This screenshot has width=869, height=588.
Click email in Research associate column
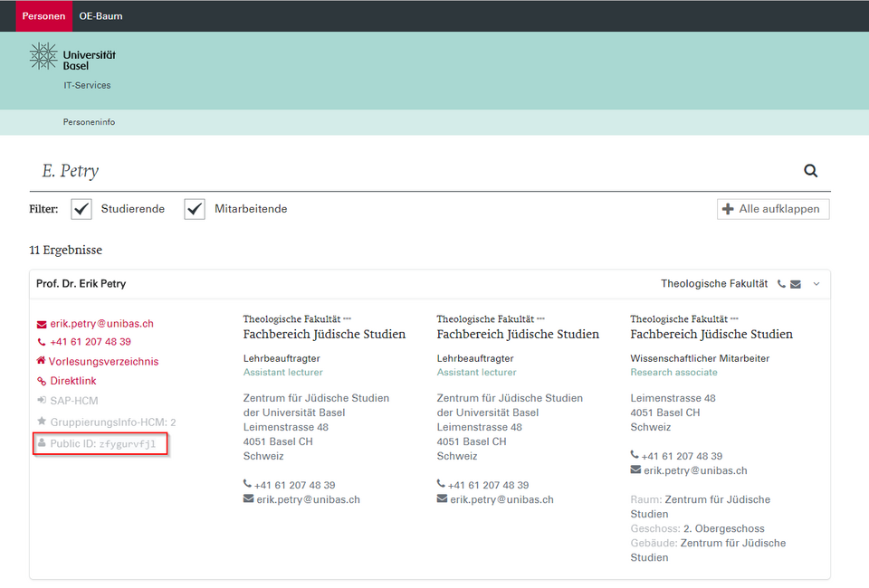[x=695, y=470]
